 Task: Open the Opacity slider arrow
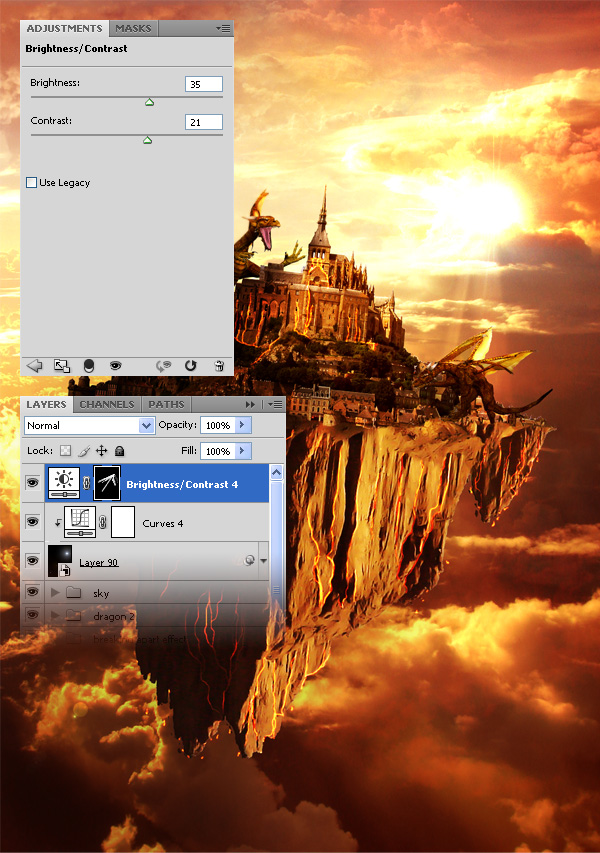click(x=243, y=425)
